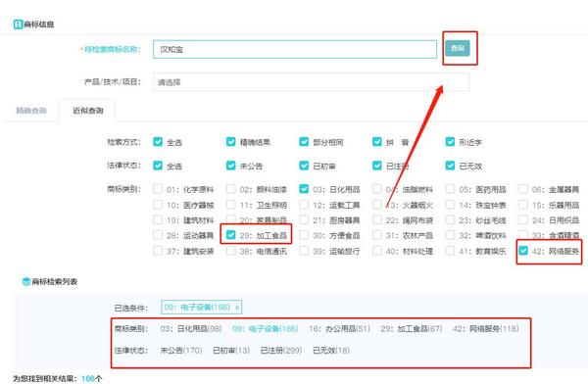The height and width of the screenshot is (384, 588).
Task: Select the 近似查询 tab
Action: [88, 111]
